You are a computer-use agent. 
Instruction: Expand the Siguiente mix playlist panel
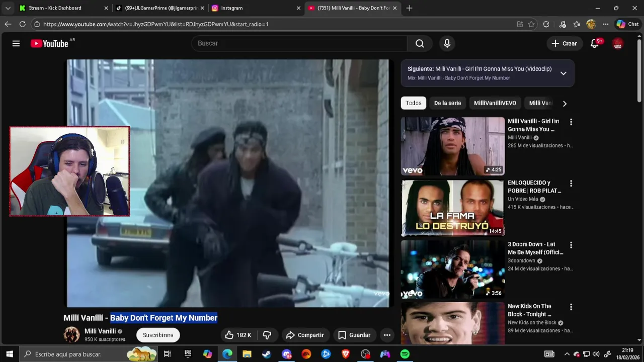point(563,73)
